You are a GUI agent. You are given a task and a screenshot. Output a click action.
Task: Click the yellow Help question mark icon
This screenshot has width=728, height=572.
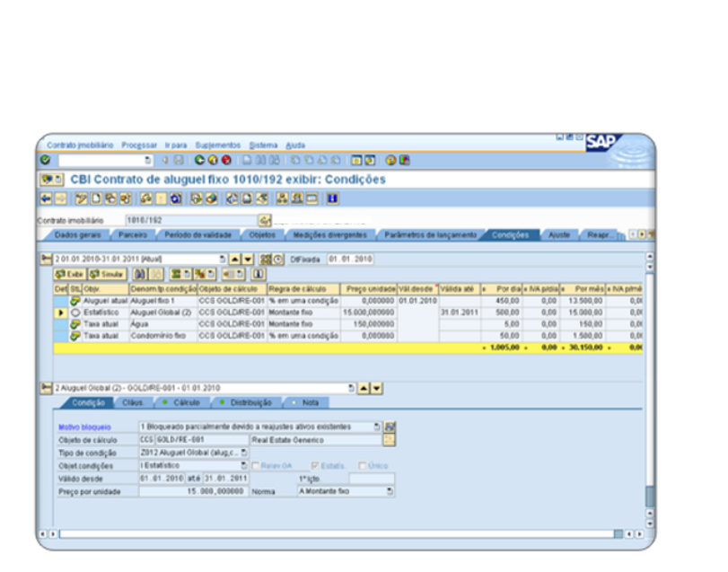(390, 160)
